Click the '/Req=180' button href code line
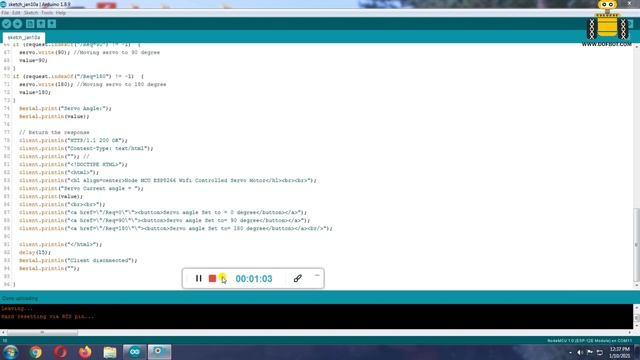This screenshot has height=360, width=640. (176, 228)
